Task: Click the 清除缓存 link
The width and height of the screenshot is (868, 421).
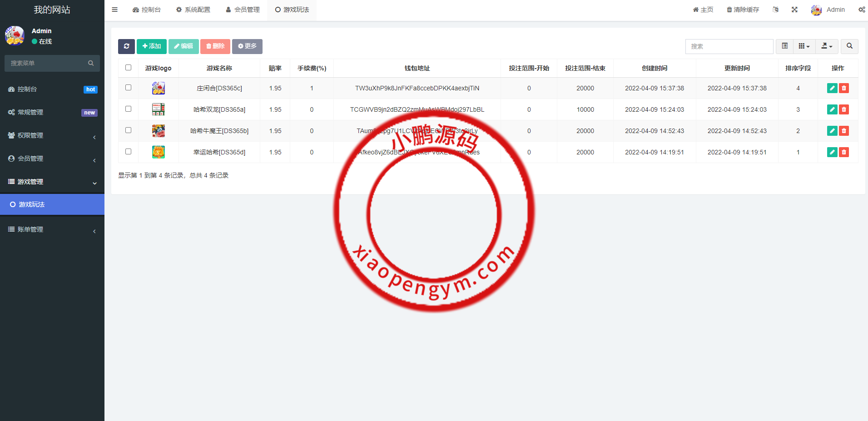Action: point(743,10)
